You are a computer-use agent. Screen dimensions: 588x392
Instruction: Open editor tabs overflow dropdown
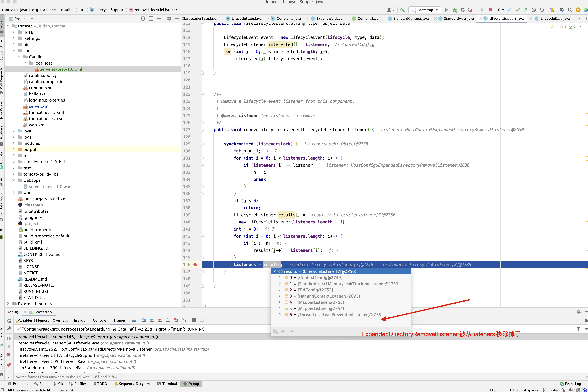(578, 19)
